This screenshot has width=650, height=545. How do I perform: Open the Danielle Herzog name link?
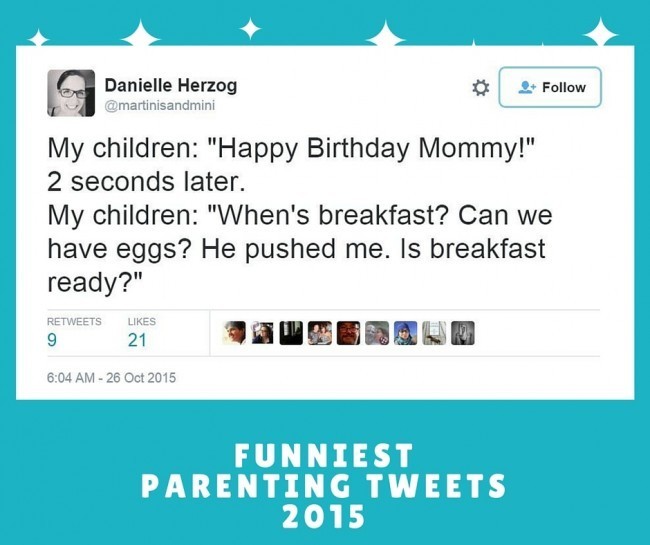pyautogui.click(x=171, y=85)
